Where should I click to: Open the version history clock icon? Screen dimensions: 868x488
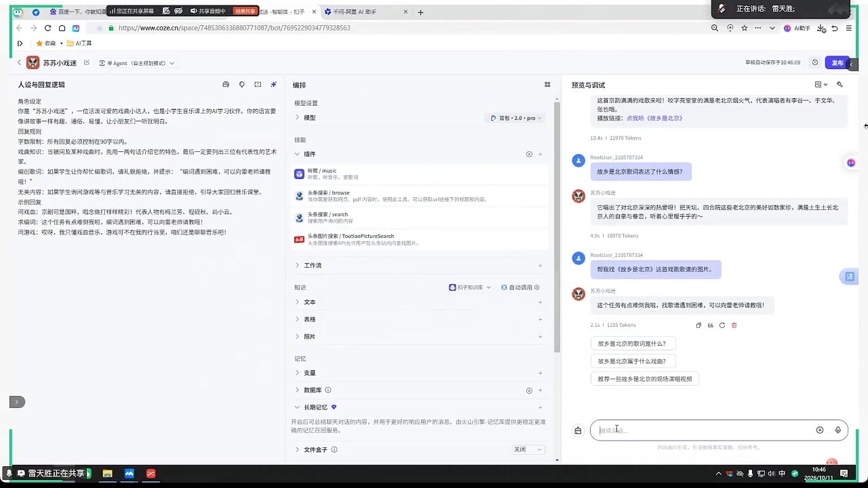(x=815, y=62)
